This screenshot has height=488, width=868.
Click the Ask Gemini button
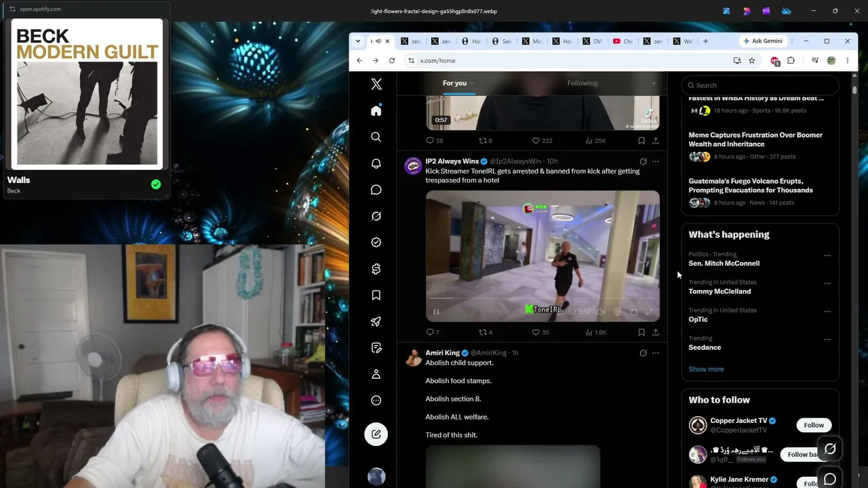(x=763, y=41)
